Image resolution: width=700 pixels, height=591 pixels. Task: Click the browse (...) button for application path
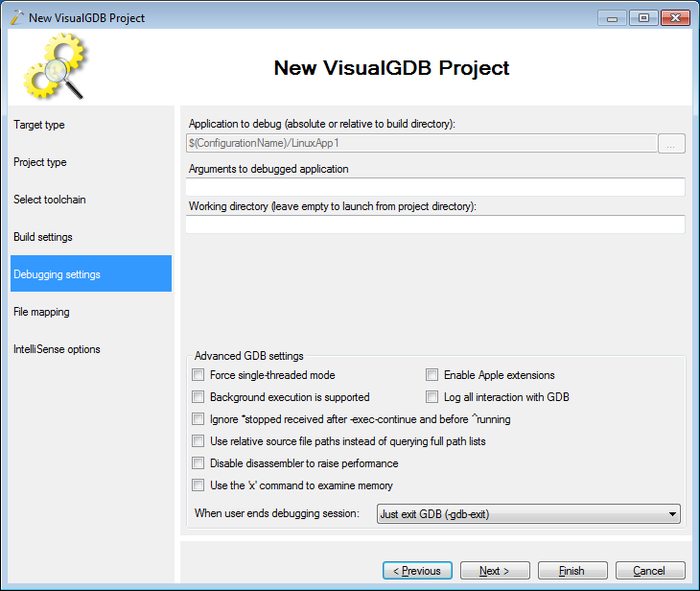pos(671,143)
